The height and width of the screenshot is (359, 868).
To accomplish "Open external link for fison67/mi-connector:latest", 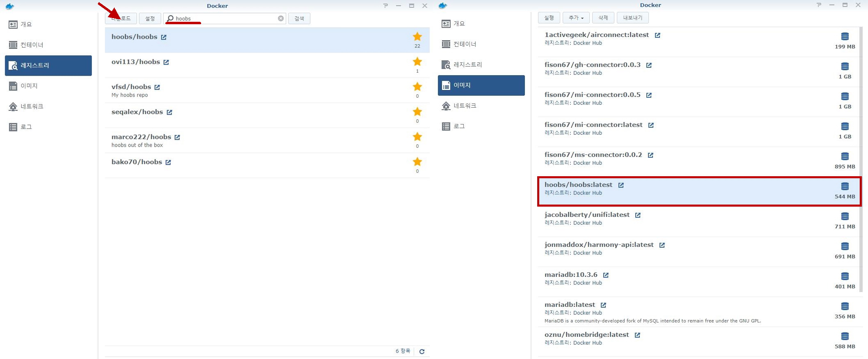I will 651,125.
